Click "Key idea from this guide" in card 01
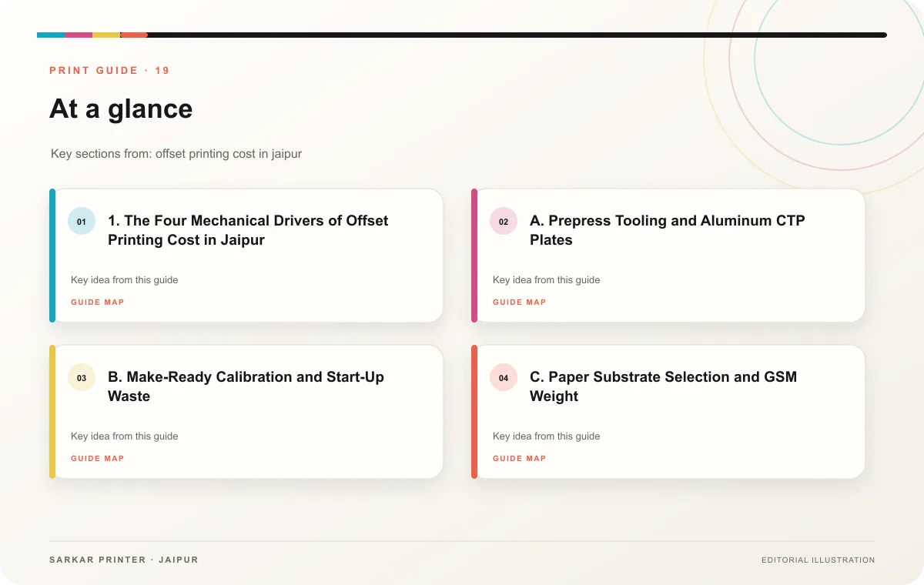This screenshot has height=585, width=924. pos(125,280)
